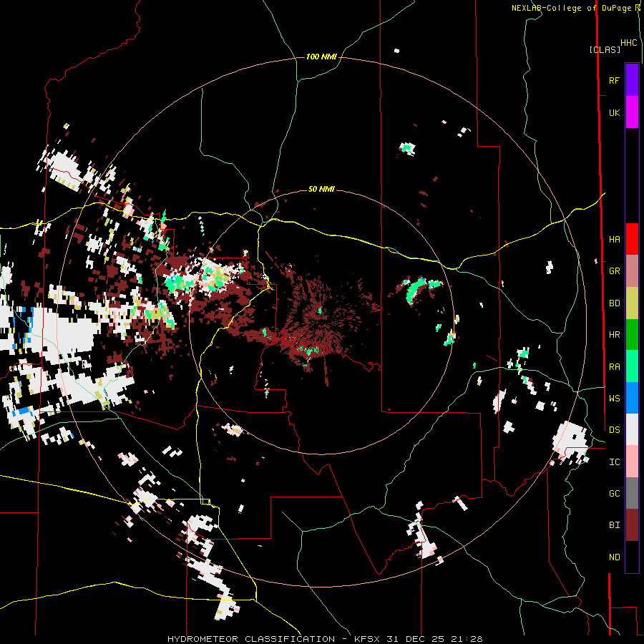Click the 100 NMI range ring label
This screenshot has height=644, width=644.
tap(321, 57)
